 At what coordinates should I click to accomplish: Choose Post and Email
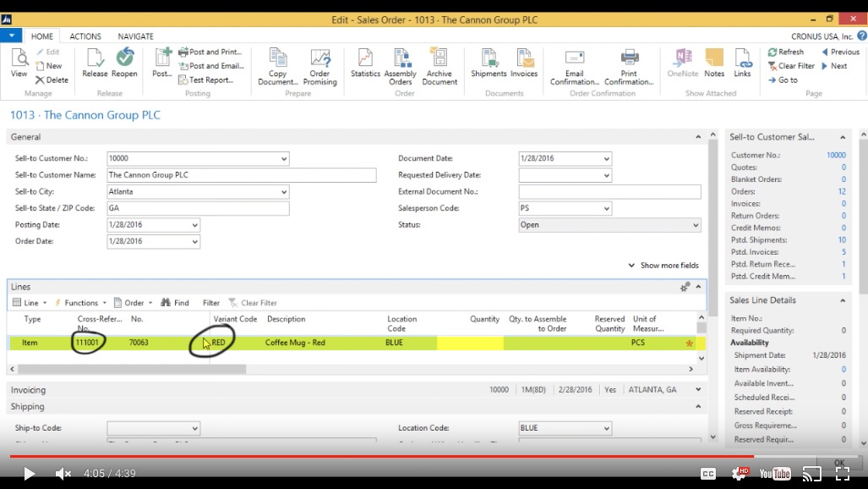(211, 65)
